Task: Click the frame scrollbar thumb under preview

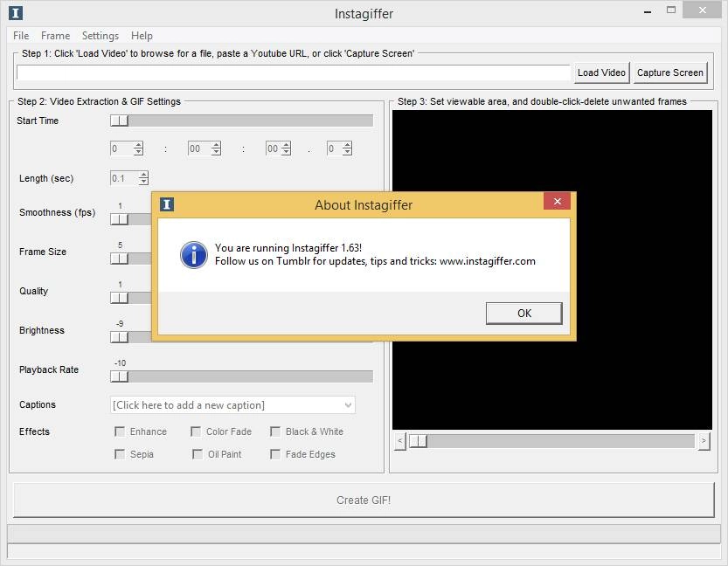Action: click(418, 441)
